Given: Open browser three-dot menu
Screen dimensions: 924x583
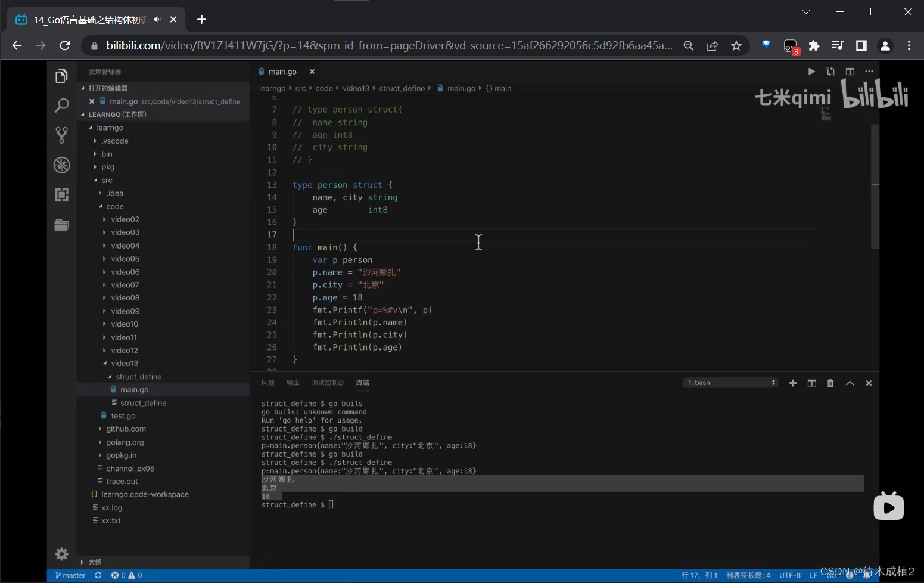Looking at the screenshot, I should click(x=909, y=45).
